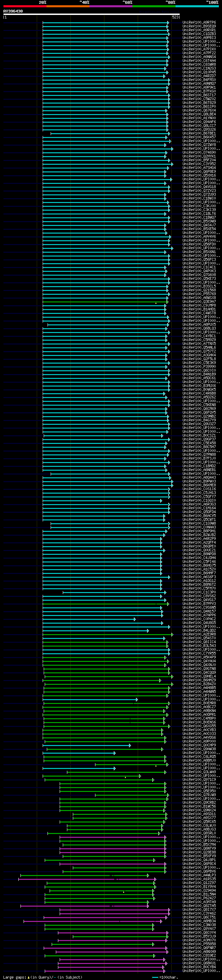Select hit label UniRef100_C6SWR8
222x980 pixels.
click(199, 64)
